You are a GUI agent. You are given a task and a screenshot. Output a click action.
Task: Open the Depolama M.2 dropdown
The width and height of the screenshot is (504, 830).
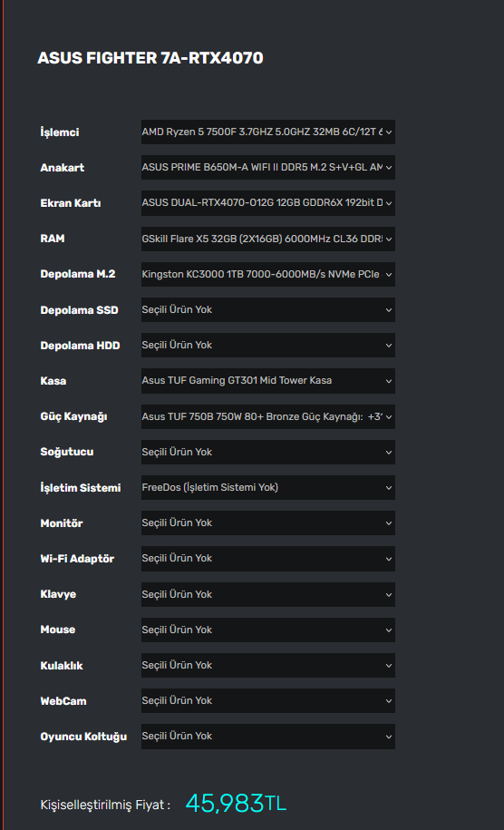[x=267, y=274]
